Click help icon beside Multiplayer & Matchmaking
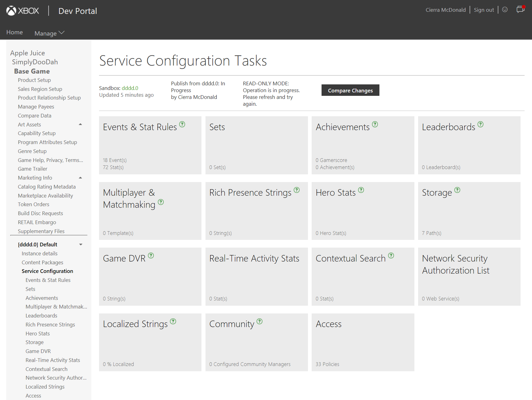Screen dimensions: 532x400 (x=161, y=202)
